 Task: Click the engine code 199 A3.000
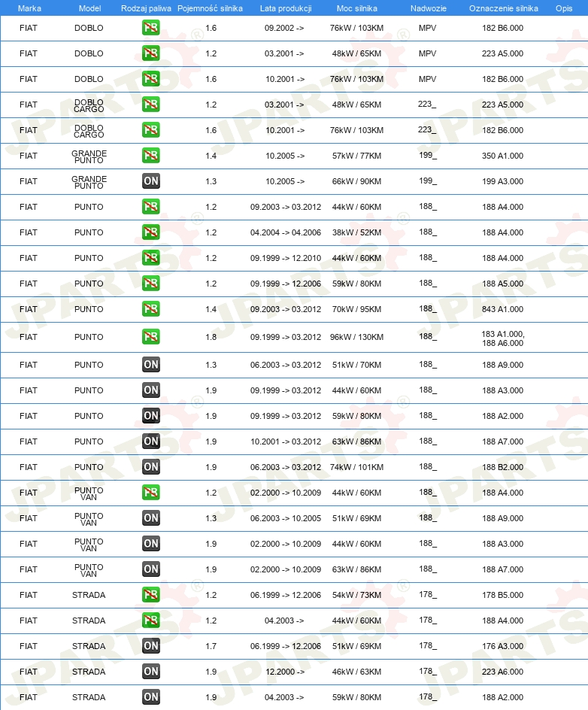(502, 181)
